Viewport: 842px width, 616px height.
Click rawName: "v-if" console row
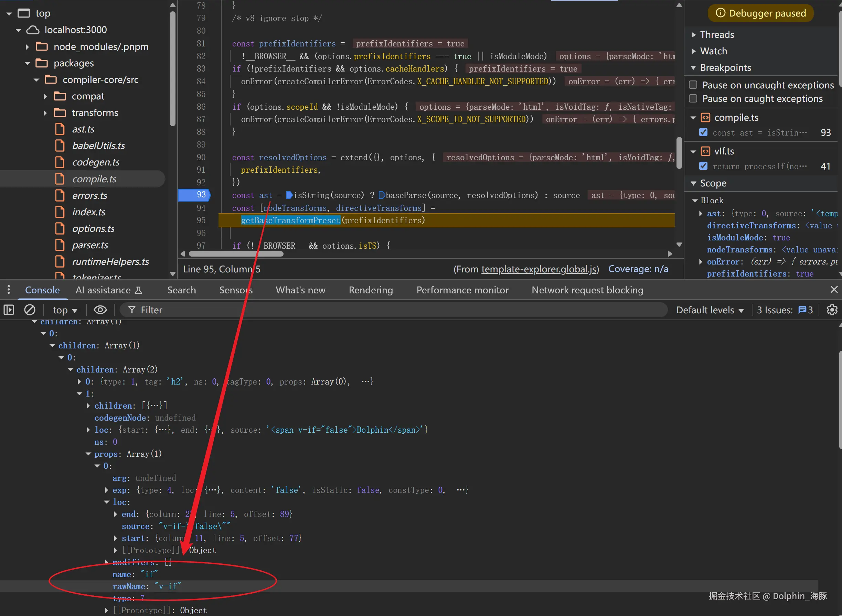tap(408, 586)
